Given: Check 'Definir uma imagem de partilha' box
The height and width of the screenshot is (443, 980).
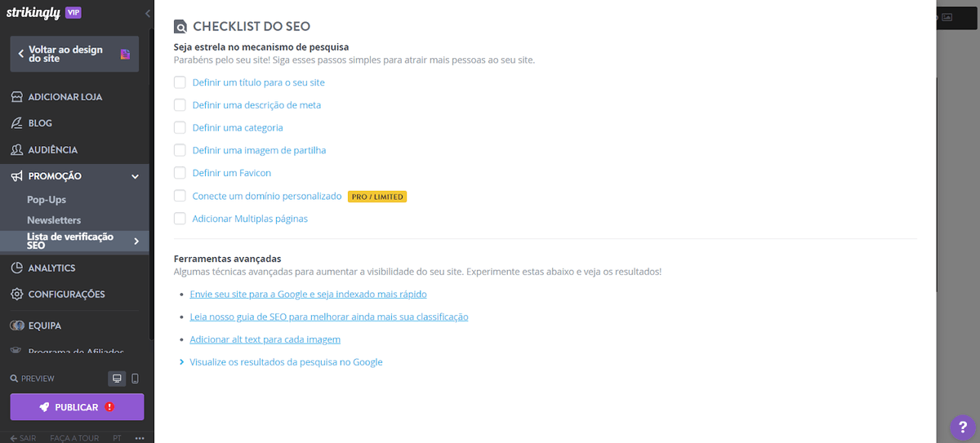Looking at the screenshot, I should click(x=180, y=150).
